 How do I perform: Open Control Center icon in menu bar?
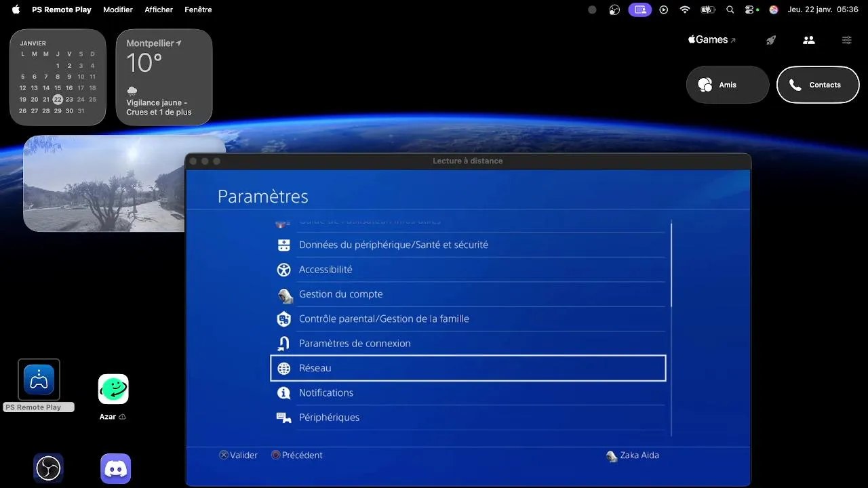[751, 9]
